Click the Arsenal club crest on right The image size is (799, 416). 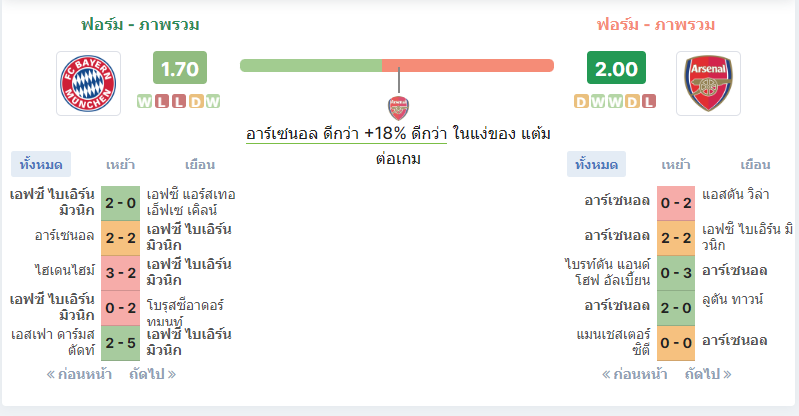[x=708, y=83]
